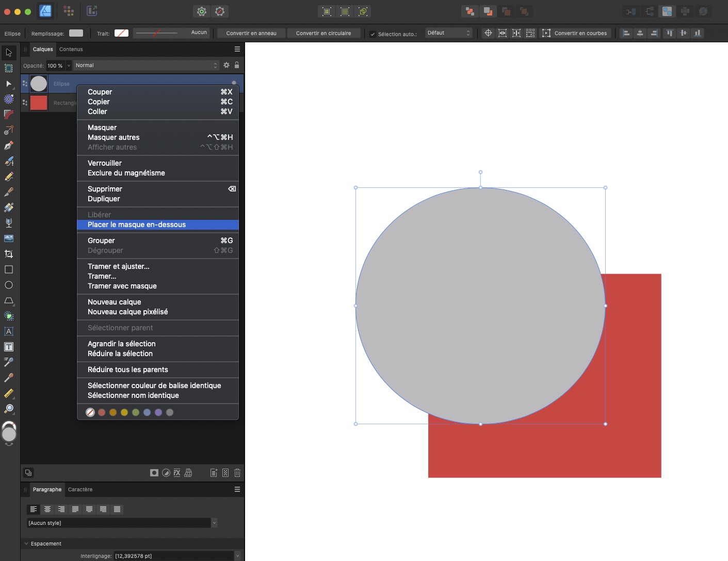Screen dimensions: 728x561
Task: Select the Pen tool
Action: coord(9,146)
